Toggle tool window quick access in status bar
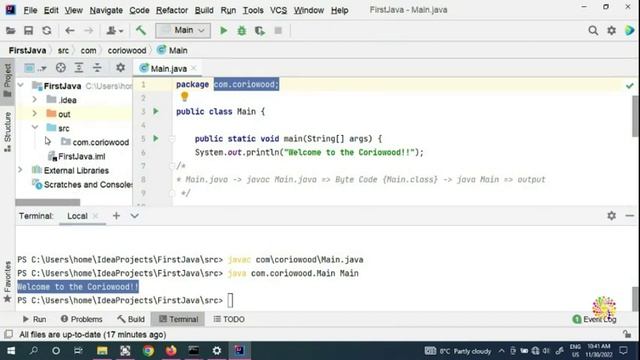The height and width of the screenshot is (360, 640). click(x=8, y=334)
